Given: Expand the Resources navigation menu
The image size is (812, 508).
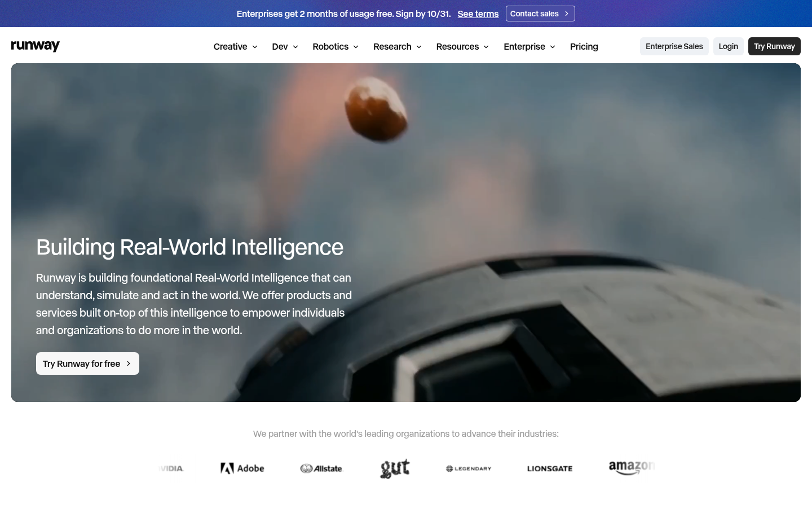Looking at the screenshot, I should point(462,46).
